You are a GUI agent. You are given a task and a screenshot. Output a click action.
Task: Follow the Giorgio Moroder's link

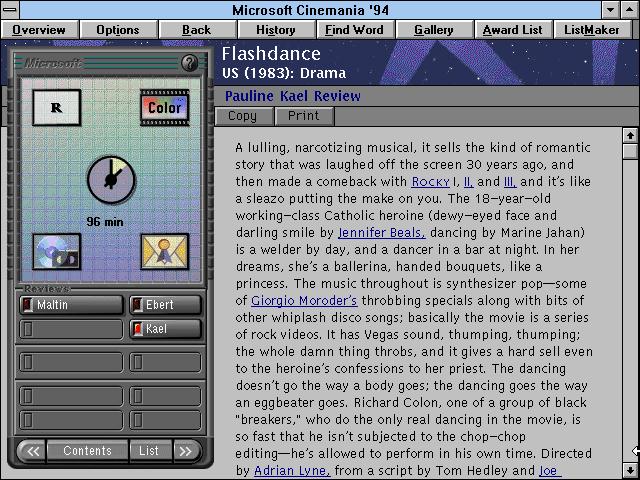point(304,301)
